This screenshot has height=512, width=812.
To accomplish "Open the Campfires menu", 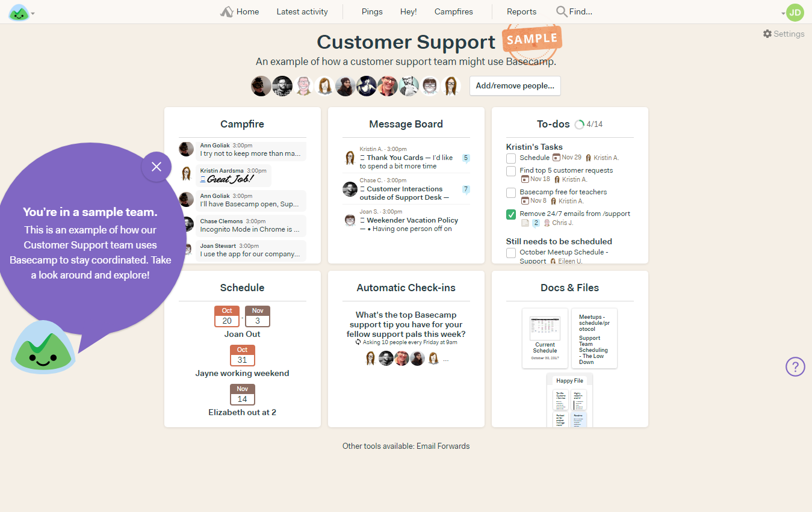I will click(x=454, y=11).
